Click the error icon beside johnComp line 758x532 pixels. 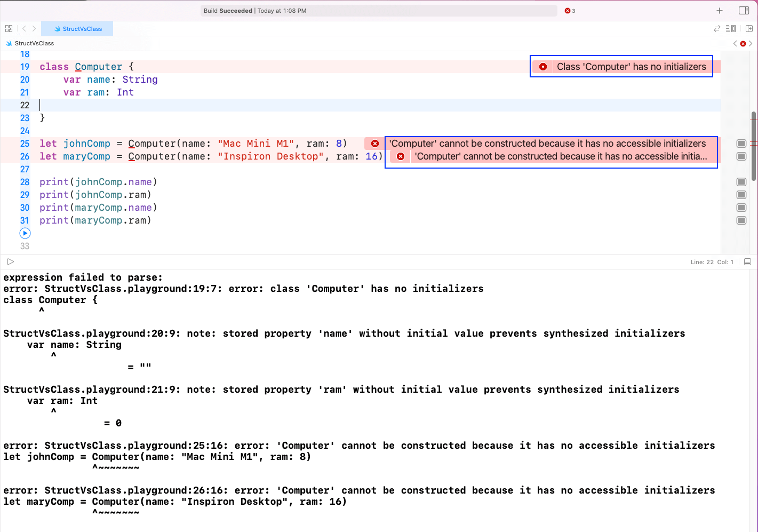click(x=375, y=144)
